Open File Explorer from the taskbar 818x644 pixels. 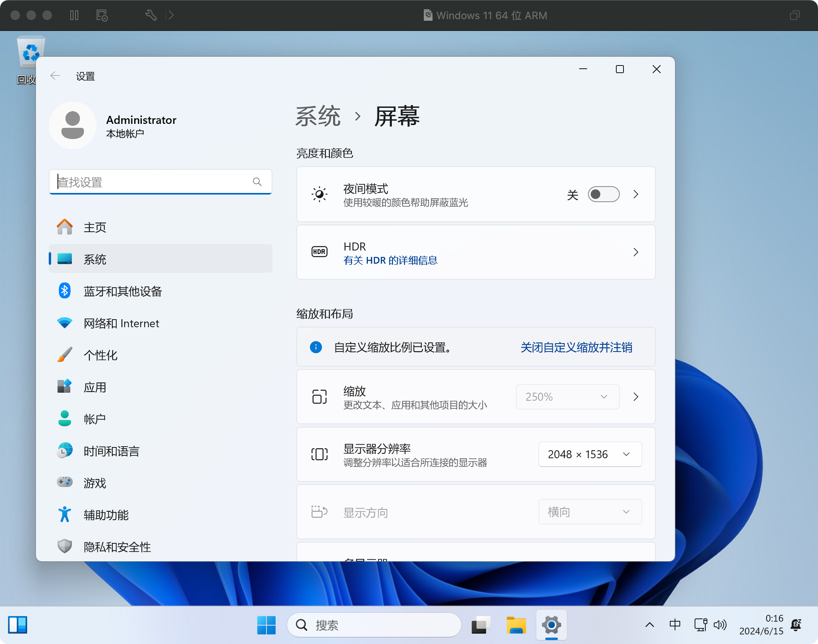(516, 625)
